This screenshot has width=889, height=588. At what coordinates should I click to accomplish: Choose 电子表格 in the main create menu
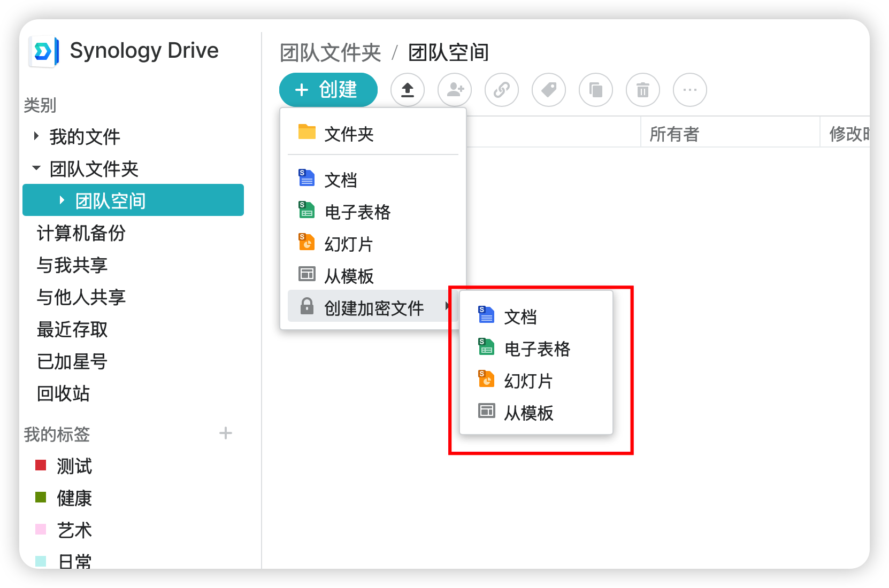tap(373, 212)
